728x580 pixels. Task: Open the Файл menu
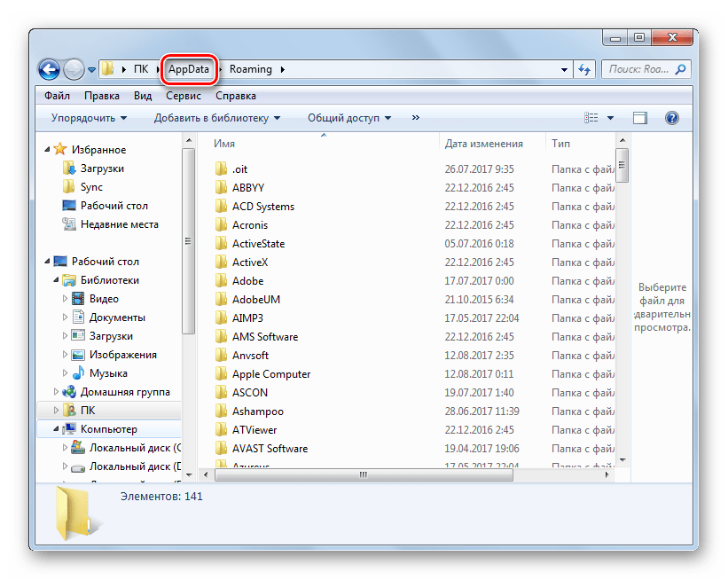[x=57, y=96]
